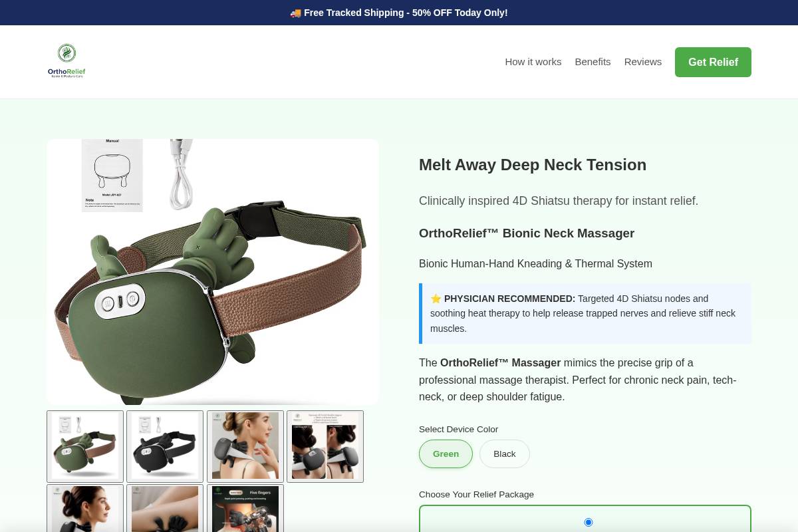Screen dimensions: 798x532
Task: Click the truck emoji in announcement bar
Action: (x=295, y=13)
